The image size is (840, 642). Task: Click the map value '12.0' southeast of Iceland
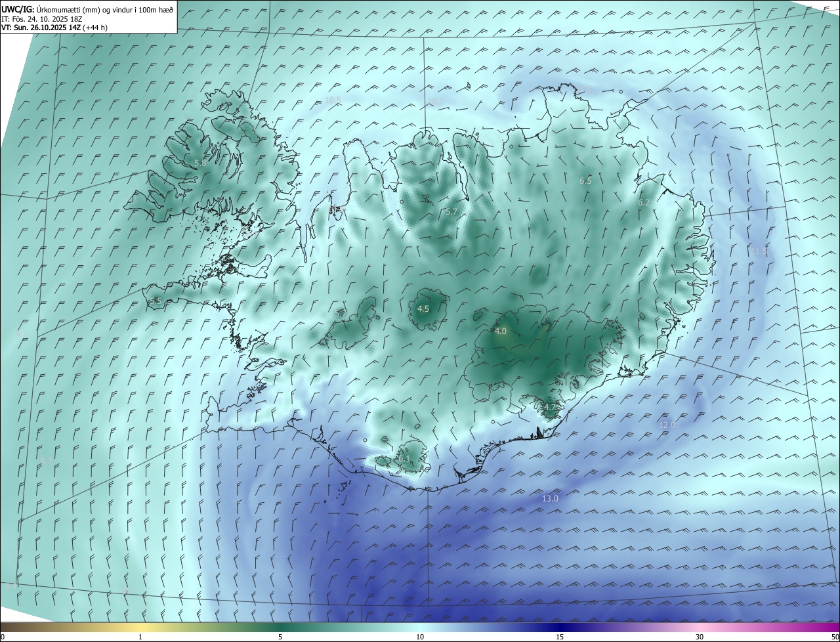(666, 425)
